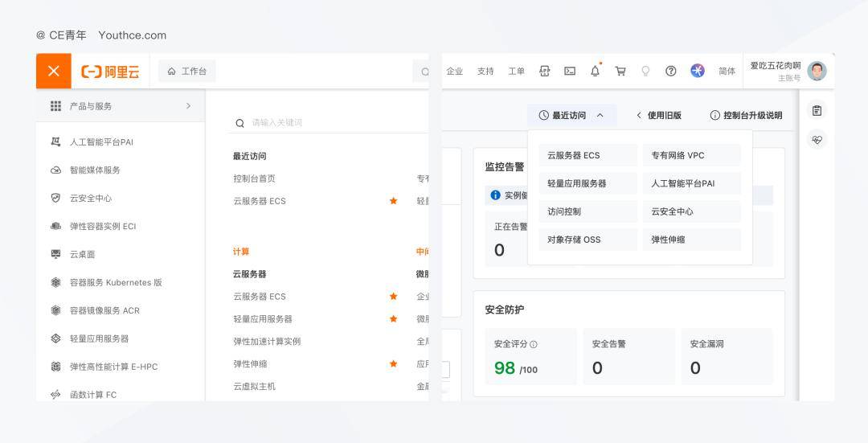The image size is (868, 443).
Task: Open 控制台升级说明 info link
Action: click(746, 115)
